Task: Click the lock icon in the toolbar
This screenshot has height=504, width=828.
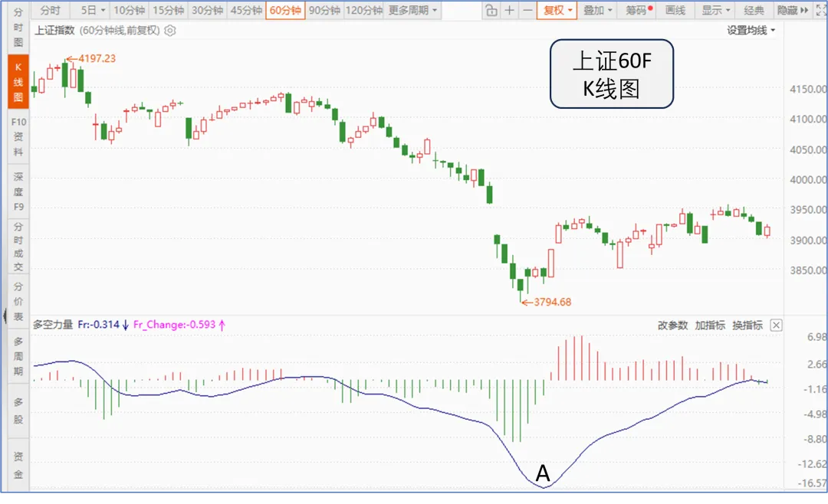Action: 491,10
